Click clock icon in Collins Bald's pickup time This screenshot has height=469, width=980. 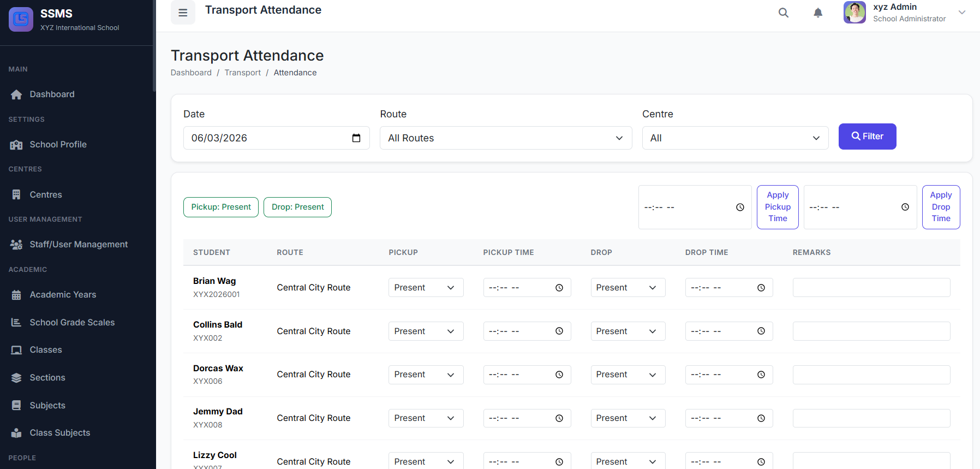(559, 331)
